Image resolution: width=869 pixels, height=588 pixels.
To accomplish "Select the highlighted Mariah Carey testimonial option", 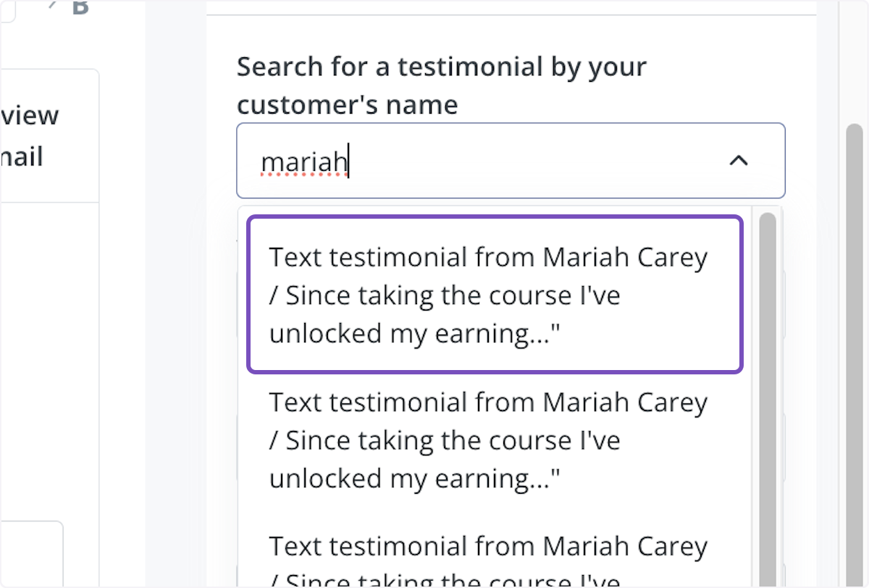I will coord(495,294).
